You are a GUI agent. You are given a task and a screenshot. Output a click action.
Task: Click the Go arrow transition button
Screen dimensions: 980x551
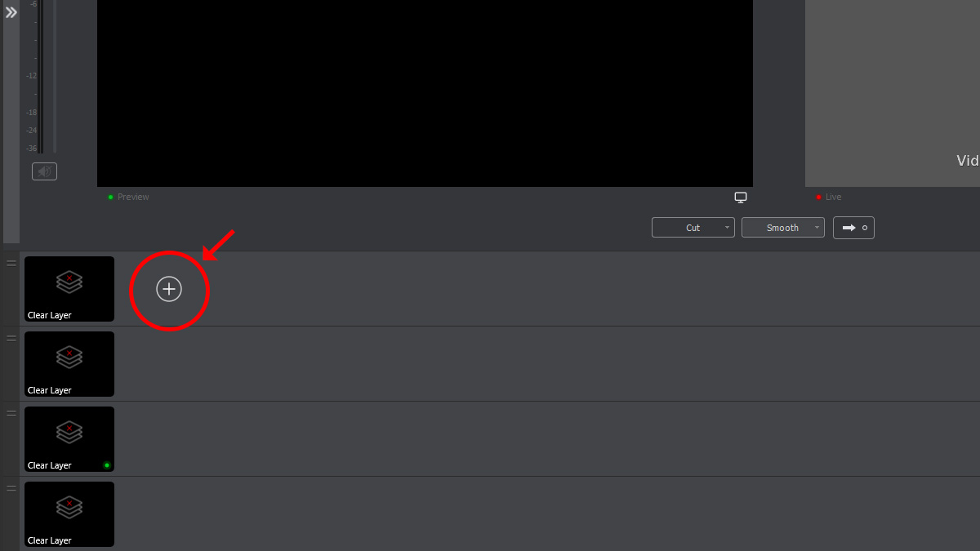tap(853, 228)
